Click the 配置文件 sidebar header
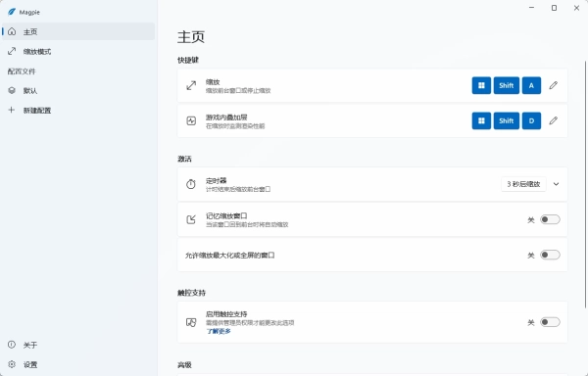The width and height of the screenshot is (588, 376). pyautogui.click(x=22, y=71)
